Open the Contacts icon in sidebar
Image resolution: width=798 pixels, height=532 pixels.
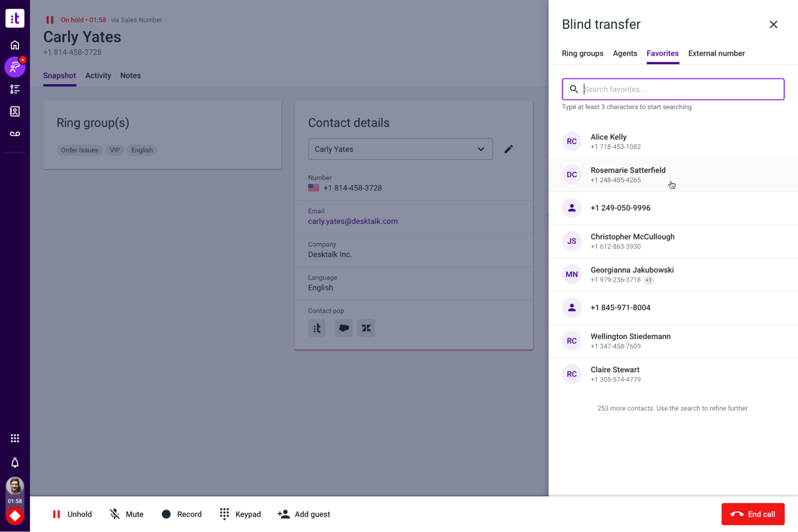[15, 111]
